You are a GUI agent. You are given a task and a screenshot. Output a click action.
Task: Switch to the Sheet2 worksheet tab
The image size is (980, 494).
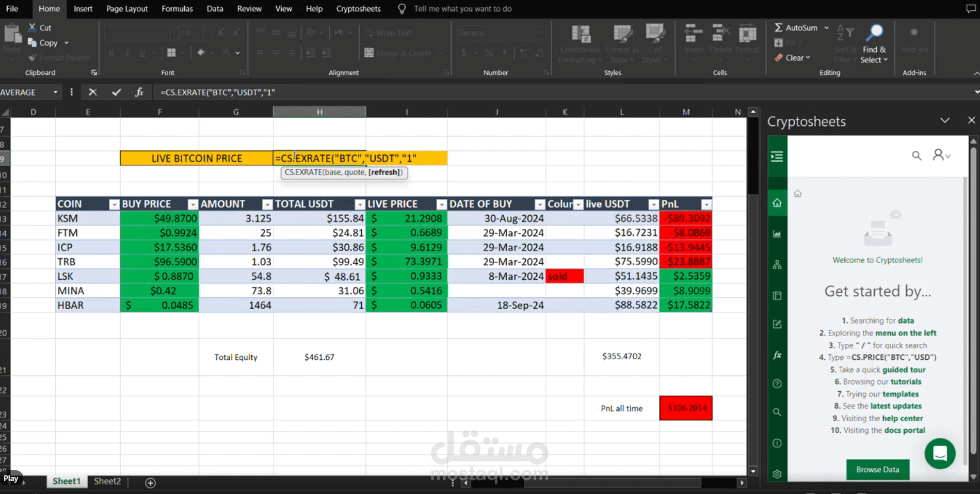(107, 481)
